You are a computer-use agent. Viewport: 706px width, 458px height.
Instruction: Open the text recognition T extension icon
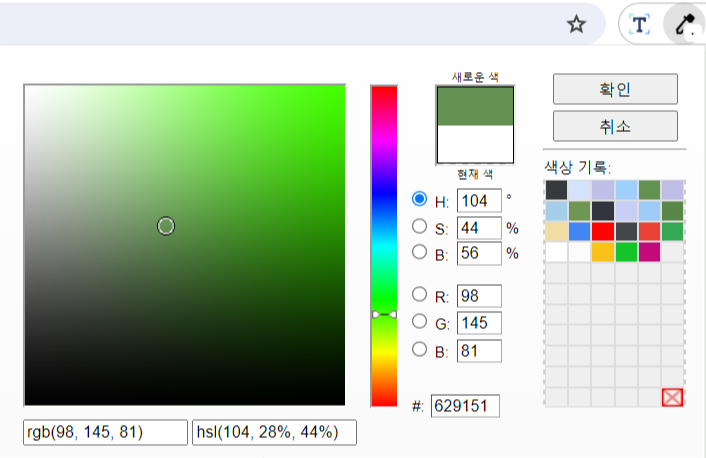tap(639, 24)
